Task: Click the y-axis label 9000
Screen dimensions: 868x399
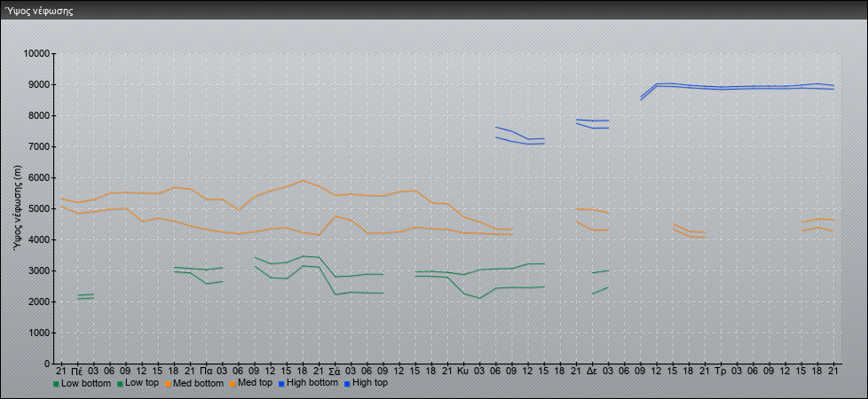Action: (39, 84)
